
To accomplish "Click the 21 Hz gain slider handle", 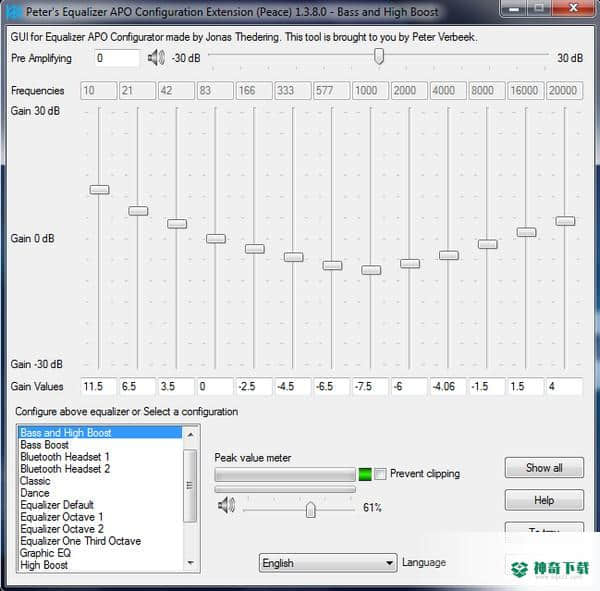I will (138, 211).
